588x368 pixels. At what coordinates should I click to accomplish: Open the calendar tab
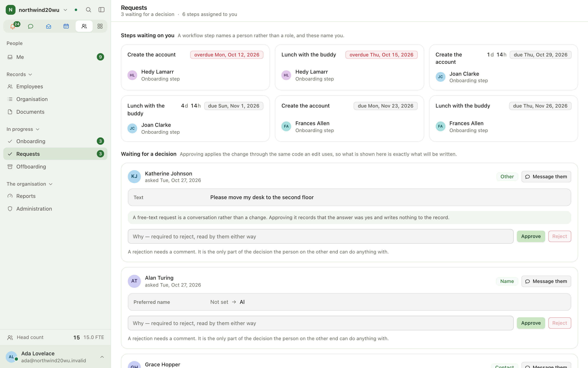point(66,26)
